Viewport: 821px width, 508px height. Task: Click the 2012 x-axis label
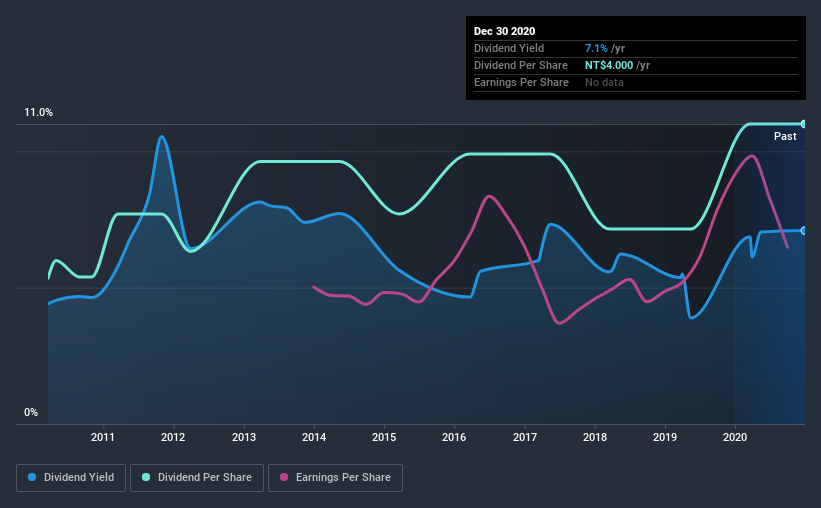(x=173, y=437)
